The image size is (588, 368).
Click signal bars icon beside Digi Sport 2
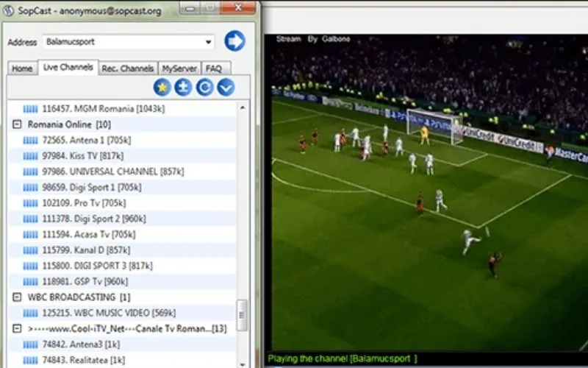30,219
